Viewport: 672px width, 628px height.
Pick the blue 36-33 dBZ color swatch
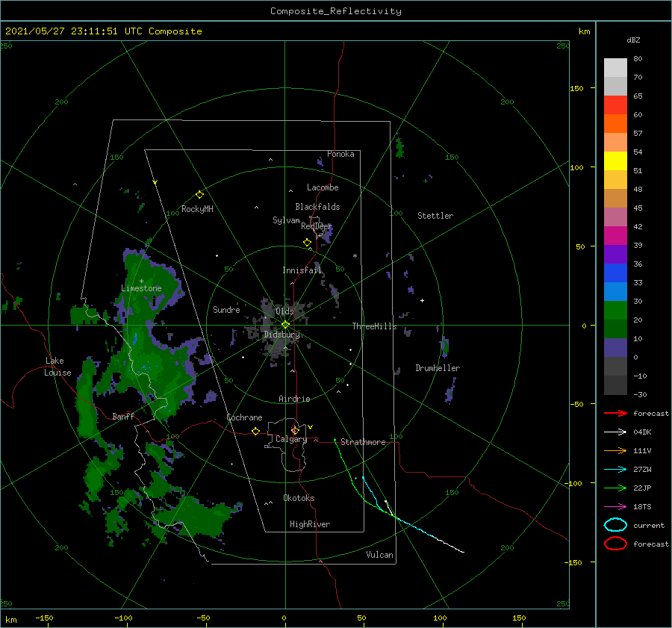coord(615,273)
